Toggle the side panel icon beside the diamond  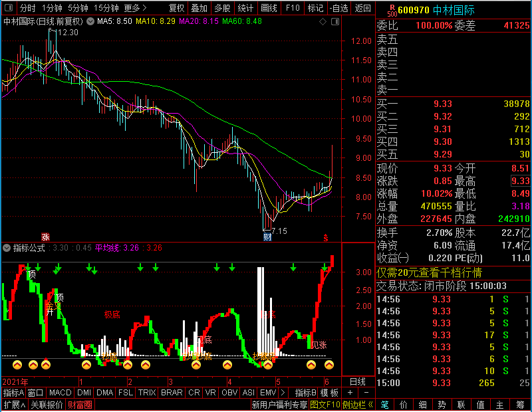pyautogui.click(x=335, y=22)
